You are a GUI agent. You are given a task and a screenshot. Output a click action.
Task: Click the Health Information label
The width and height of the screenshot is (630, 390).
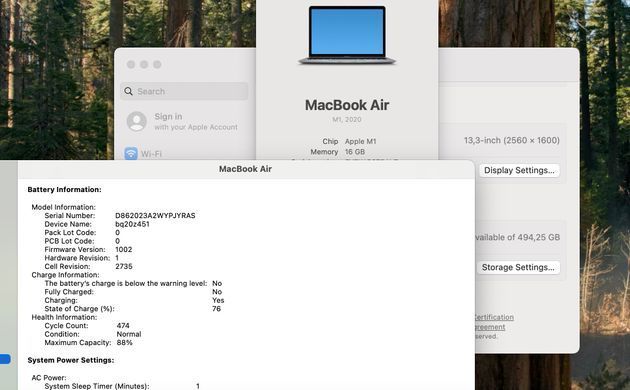click(64, 317)
